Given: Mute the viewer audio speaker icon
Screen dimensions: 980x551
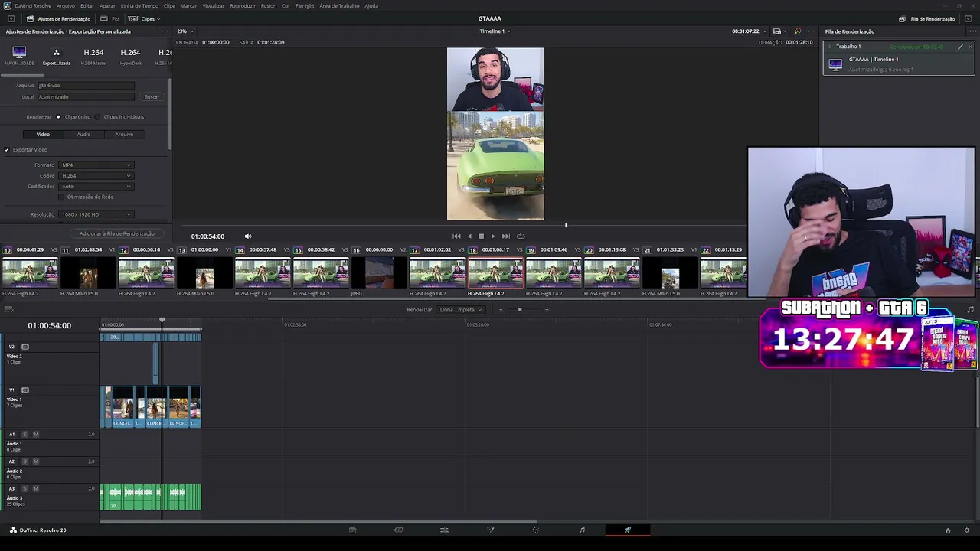Looking at the screenshot, I should pos(247,236).
